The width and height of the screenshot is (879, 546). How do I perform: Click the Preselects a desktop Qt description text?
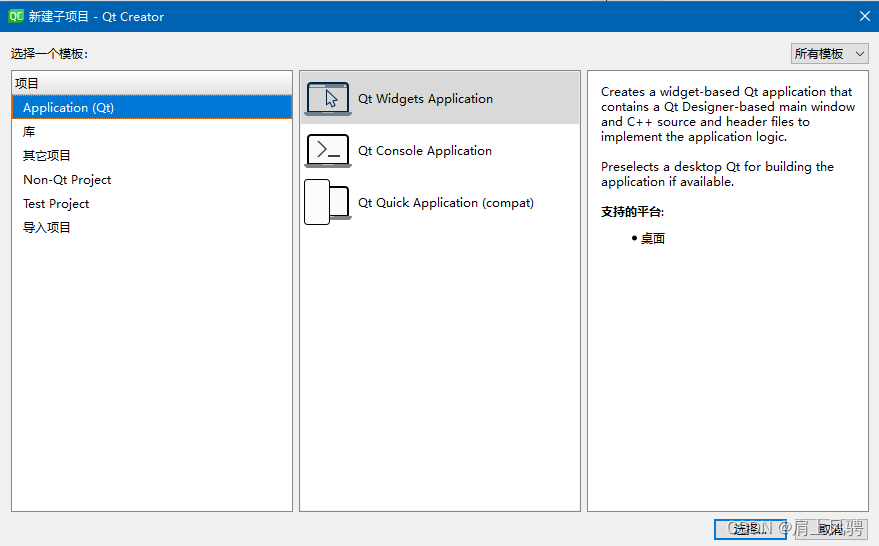click(717, 174)
